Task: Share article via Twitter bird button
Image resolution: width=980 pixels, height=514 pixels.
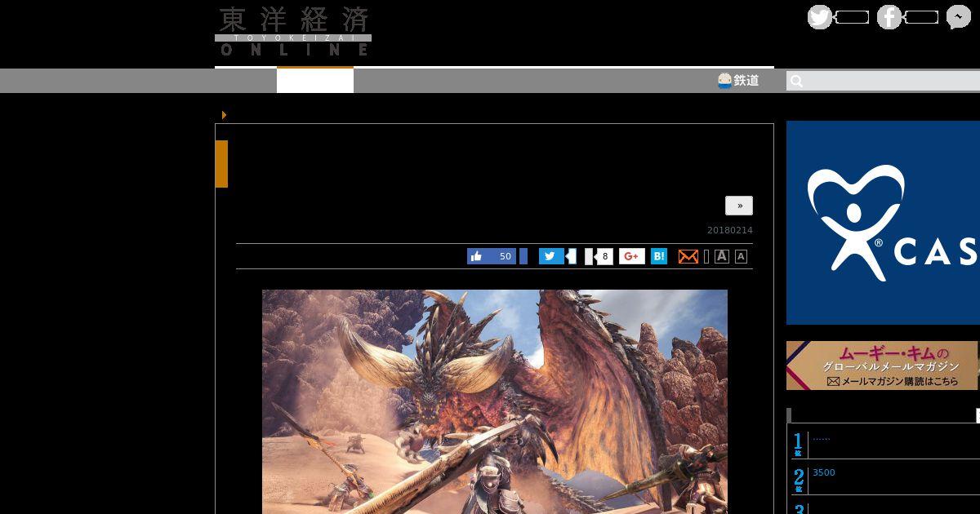Action: pos(551,256)
